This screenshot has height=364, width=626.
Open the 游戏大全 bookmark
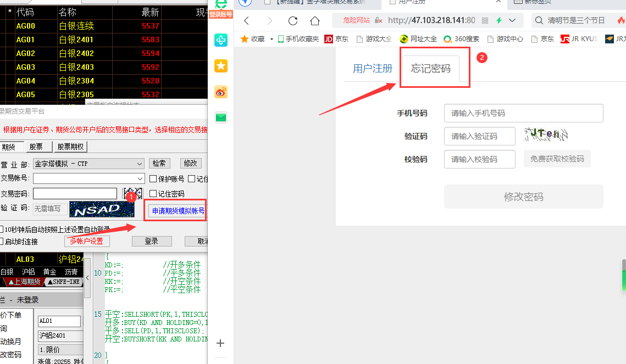coord(374,38)
